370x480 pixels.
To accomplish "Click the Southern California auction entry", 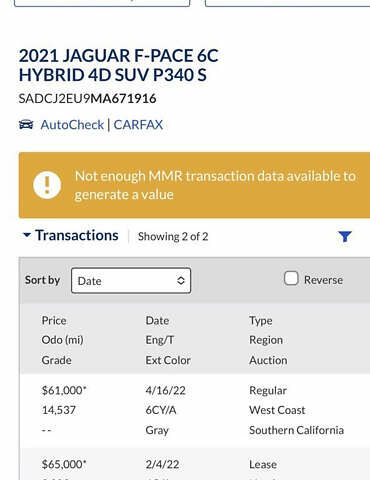I will click(x=296, y=430).
